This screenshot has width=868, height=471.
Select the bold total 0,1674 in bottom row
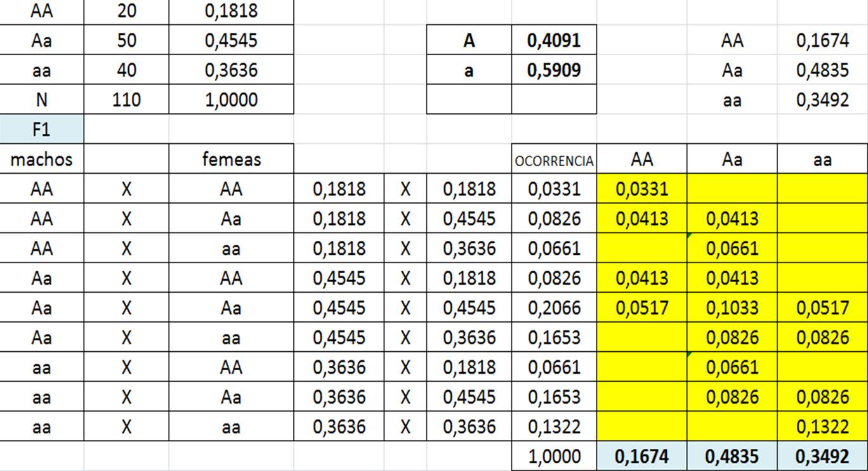[x=642, y=456]
